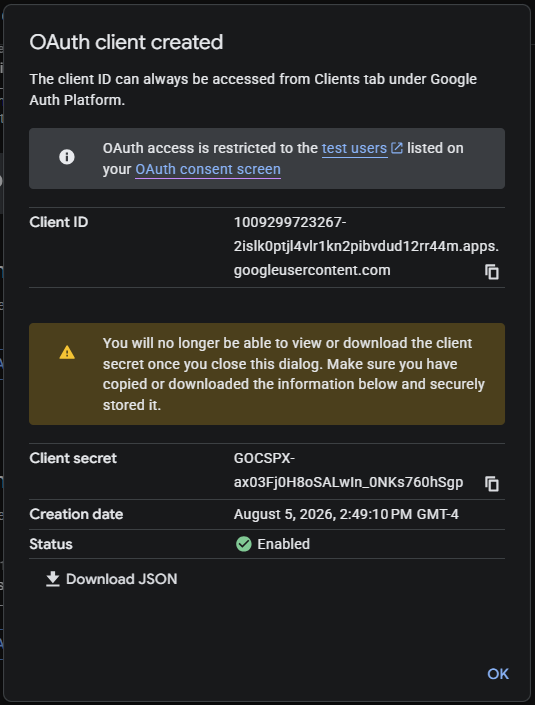This screenshot has height=705, width=535.
Task: Click the client secret warning message text
Action: tap(294, 374)
